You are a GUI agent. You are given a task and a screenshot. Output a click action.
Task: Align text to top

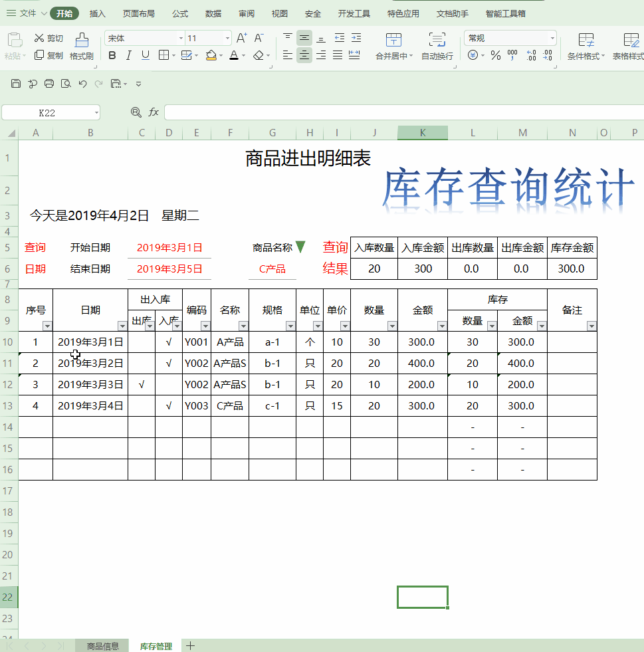[x=287, y=39]
